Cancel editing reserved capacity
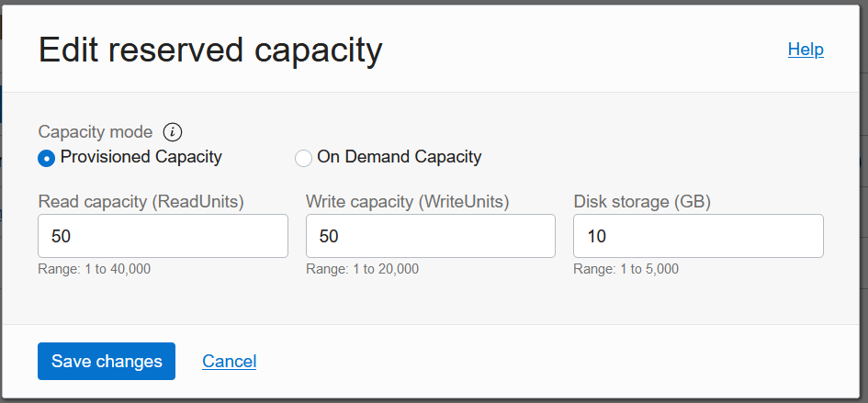 coord(229,361)
